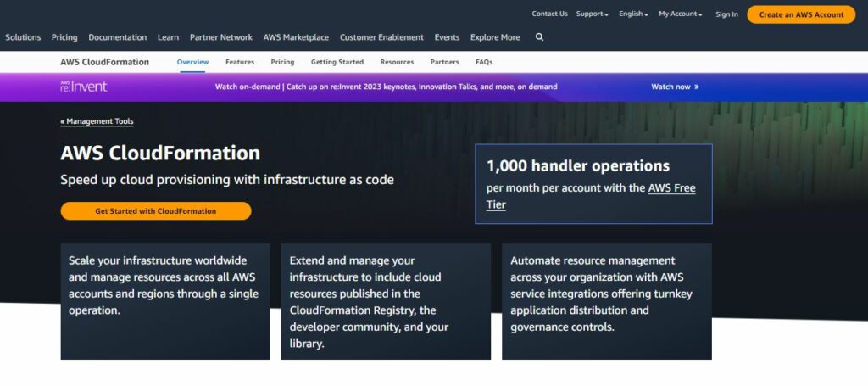Image resolution: width=868 pixels, height=386 pixels.
Task: Switch to the FAQs tab
Action: [x=484, y=62]
